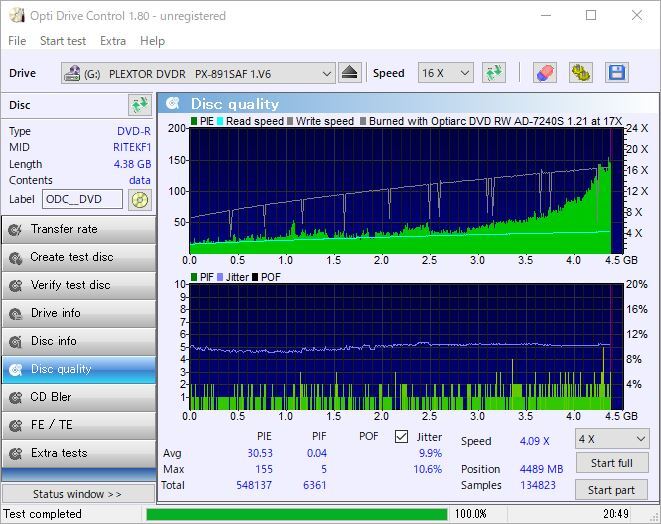This screenshot has width=661, height=524.
Task: Click the Test completed status text
Action: point(42,514)
